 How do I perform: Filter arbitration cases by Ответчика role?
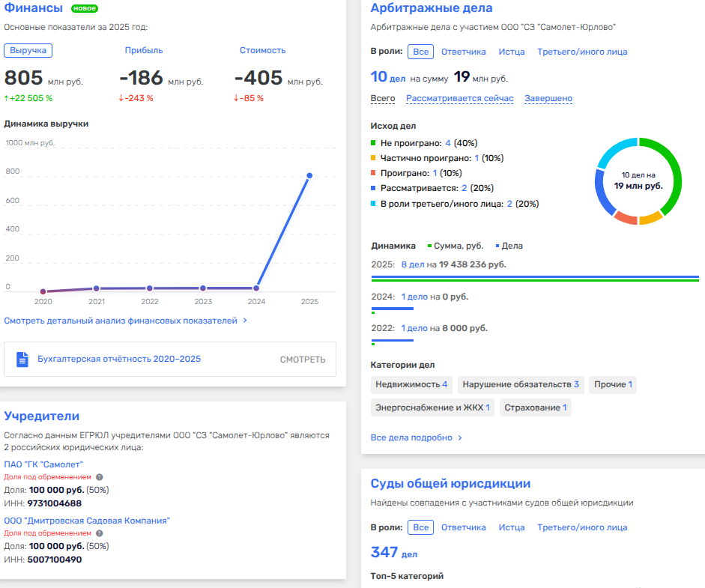pyautogui.click(x=463, y=52)
